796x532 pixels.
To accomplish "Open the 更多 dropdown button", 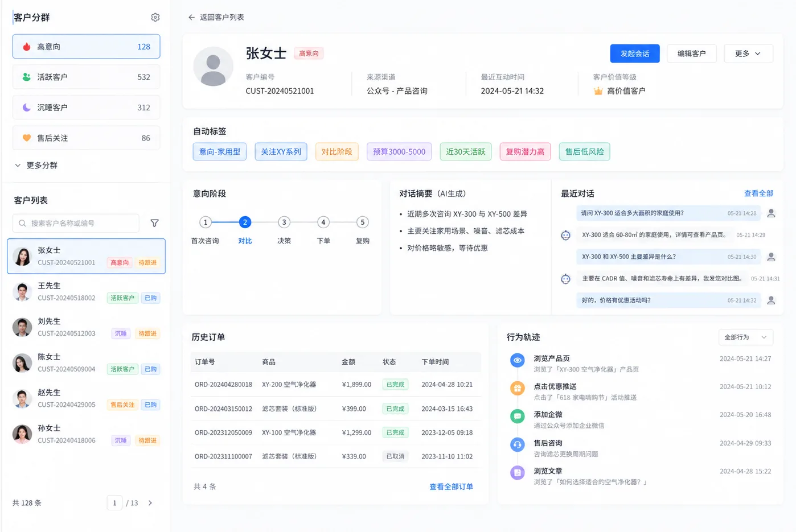I will pyautogui.click(x=748, y=53).
